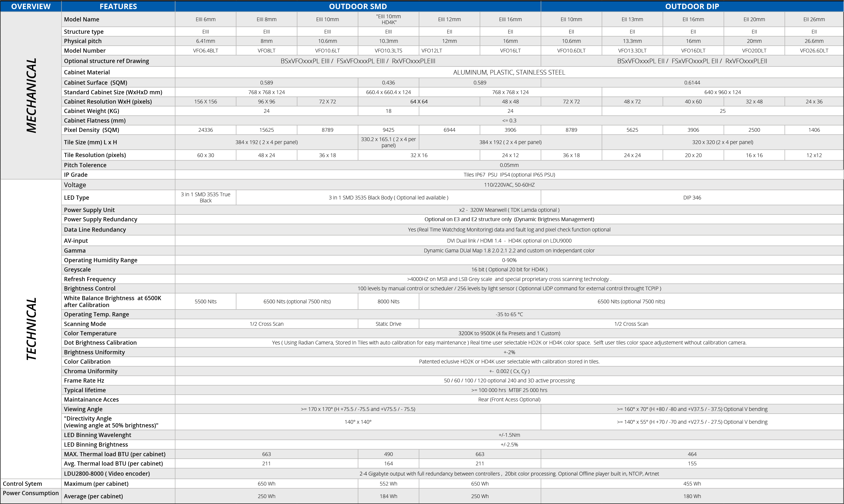Click the 330.2 x 165.1 tile size cell
844x504 pixels.
(389, 142)
